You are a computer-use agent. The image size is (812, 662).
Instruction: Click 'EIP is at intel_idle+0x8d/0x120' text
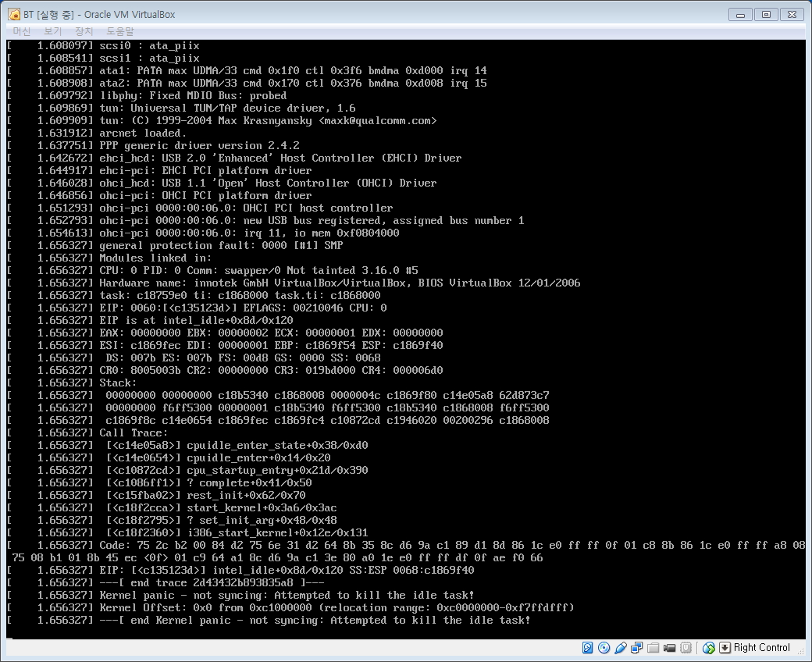point(196,320)
